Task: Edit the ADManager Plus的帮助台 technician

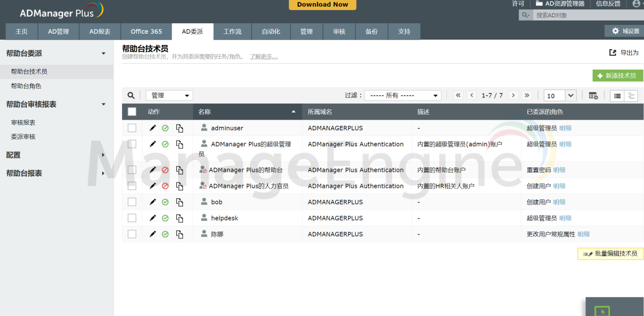Action: [153, 170]
